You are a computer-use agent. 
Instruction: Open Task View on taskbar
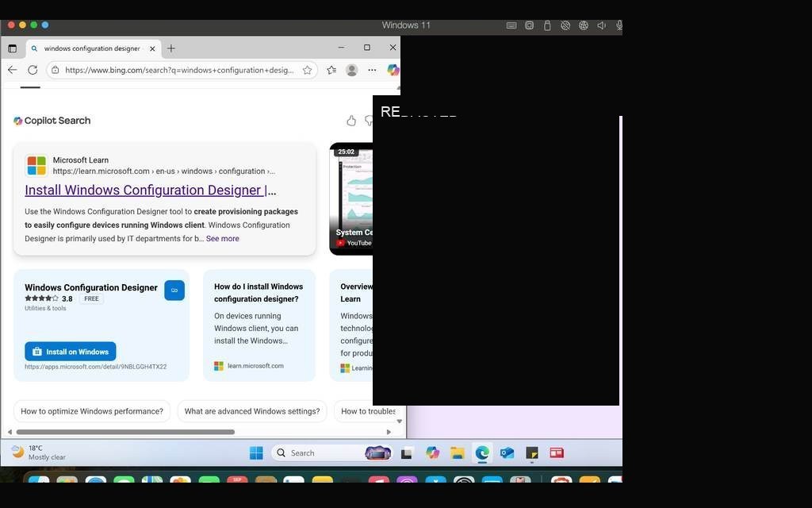point(407,453)
